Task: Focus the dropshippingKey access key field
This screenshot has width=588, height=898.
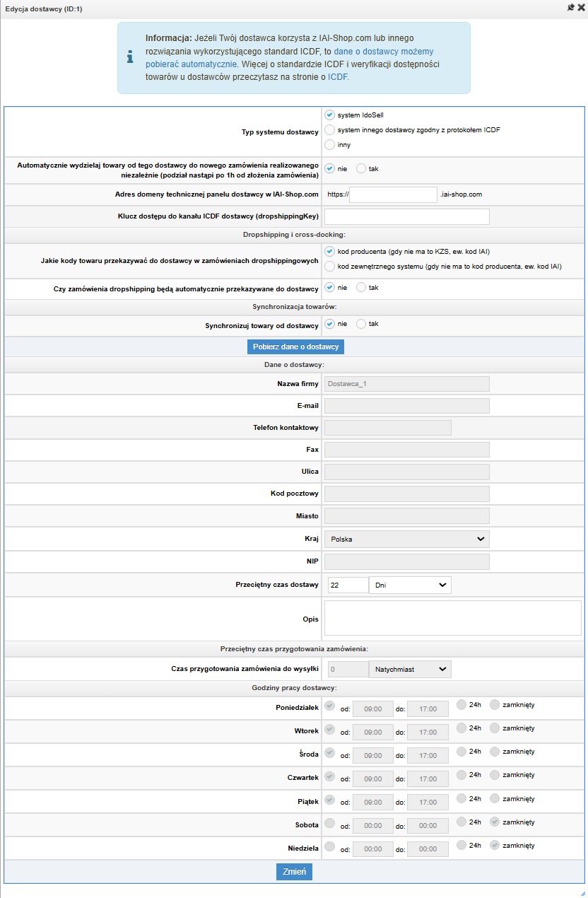Action: [x=407, y=216]
